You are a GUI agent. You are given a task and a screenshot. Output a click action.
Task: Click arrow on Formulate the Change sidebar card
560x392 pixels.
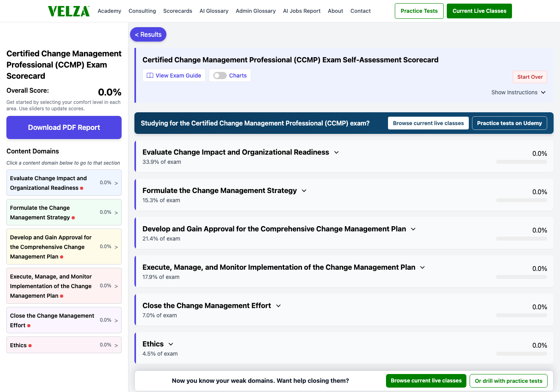(x=116, y=213)
